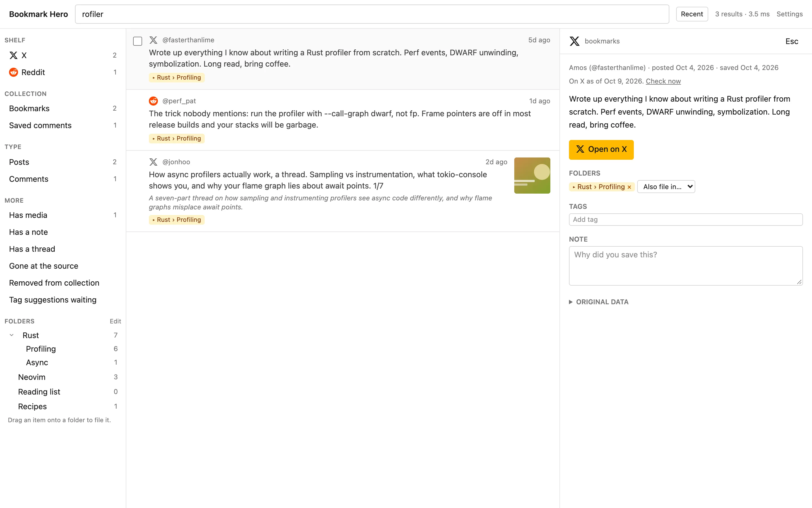The width and height of the screenshot is (812, 508).
Task: Click the Rust › Profiling tag on @jonhoo's post
Action: [x=177, y=220]
